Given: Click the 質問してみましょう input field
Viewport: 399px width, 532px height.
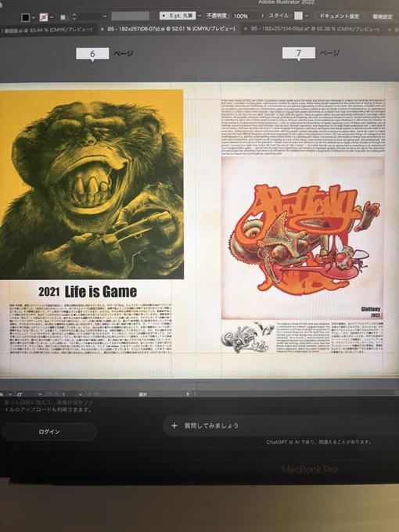Looking at the screenshot, I should coord(281,426).
